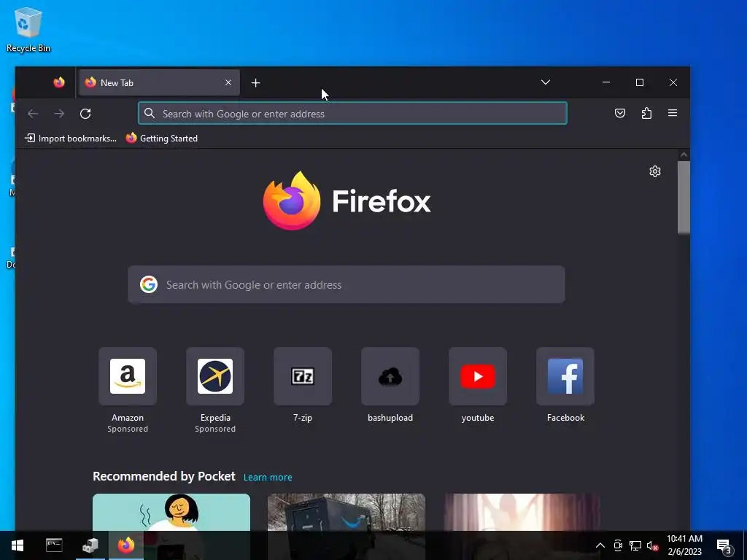Open Command Prompt from taskbar
747x560 pixels.
(54, 545)
